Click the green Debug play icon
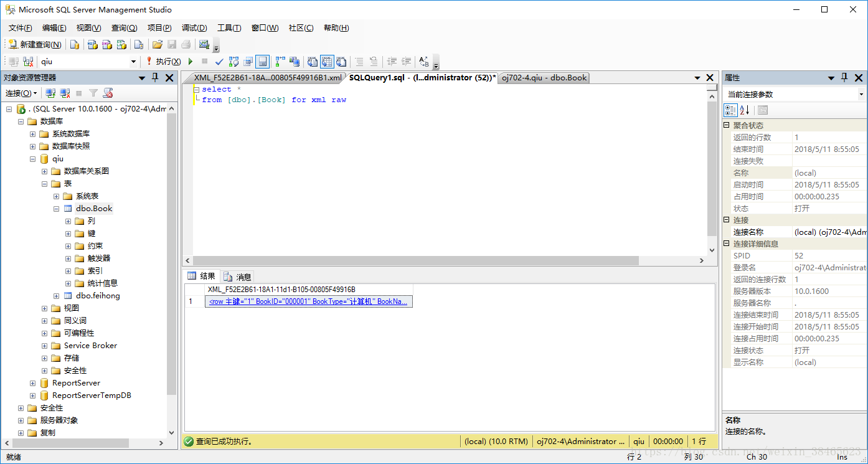 191,62
